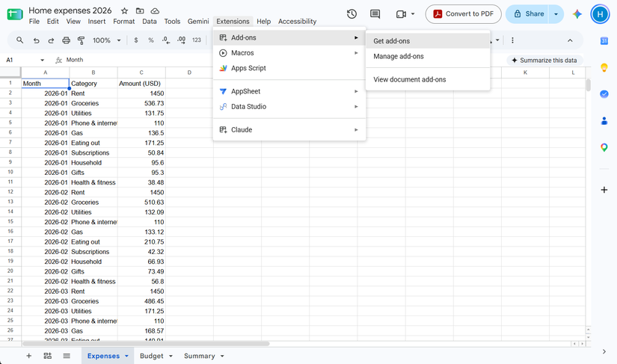Check the cloud save status icon

tap(155, 11)
